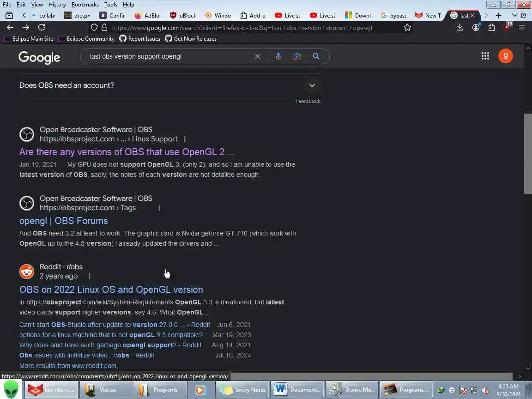Click the vertical page scrollbar thumb
This screenshot has height=399, width=532.
(x=527, y=153)
